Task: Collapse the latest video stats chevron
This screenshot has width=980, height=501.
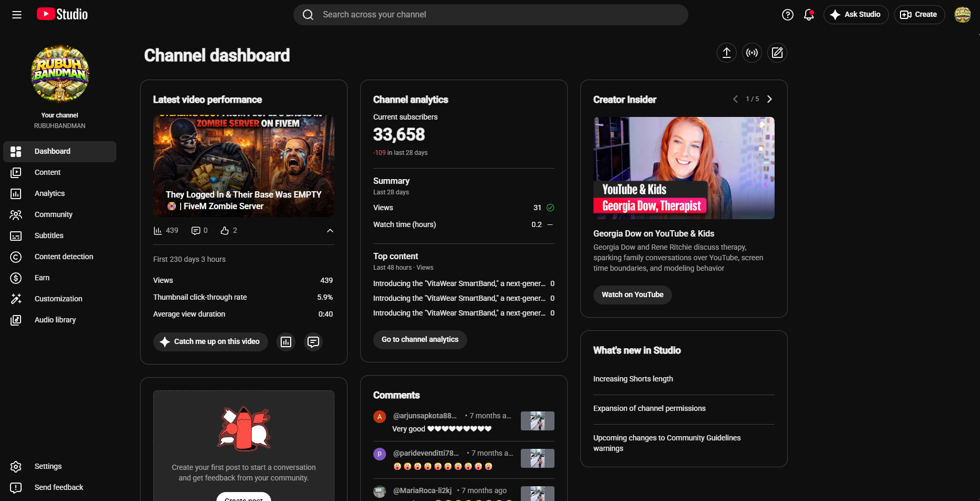Action: click(330, 231)
